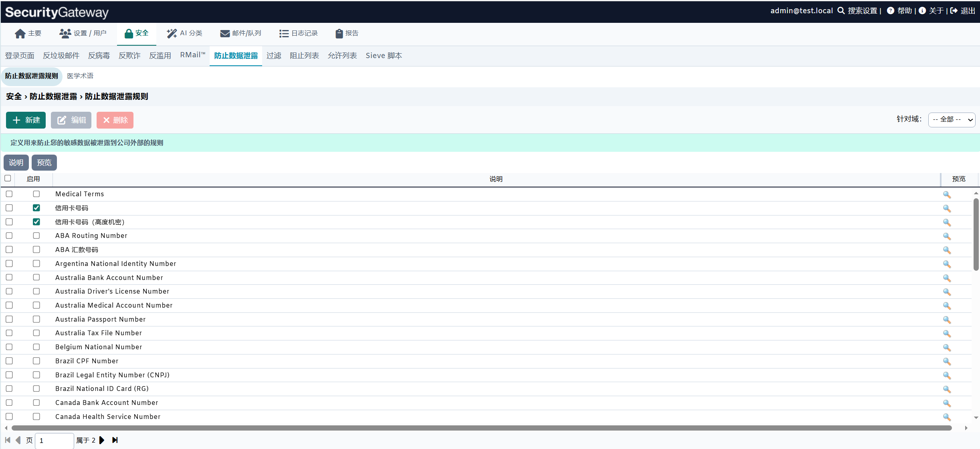Click the 预览 button above table

coord(44,163)
